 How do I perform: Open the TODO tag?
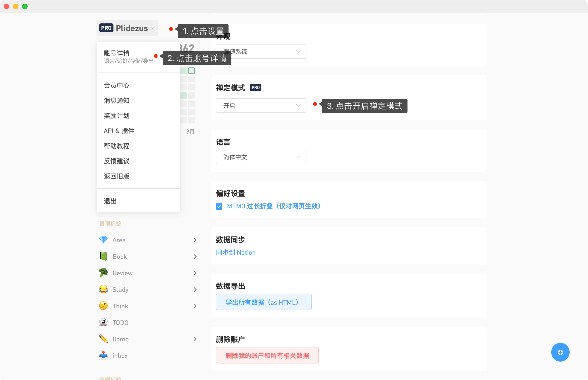coord(121,323)
